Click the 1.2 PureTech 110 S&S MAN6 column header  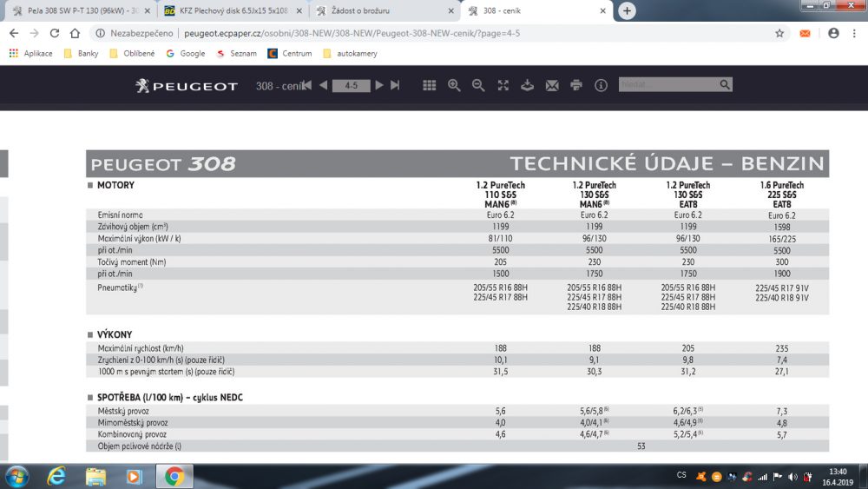point(501,195)
